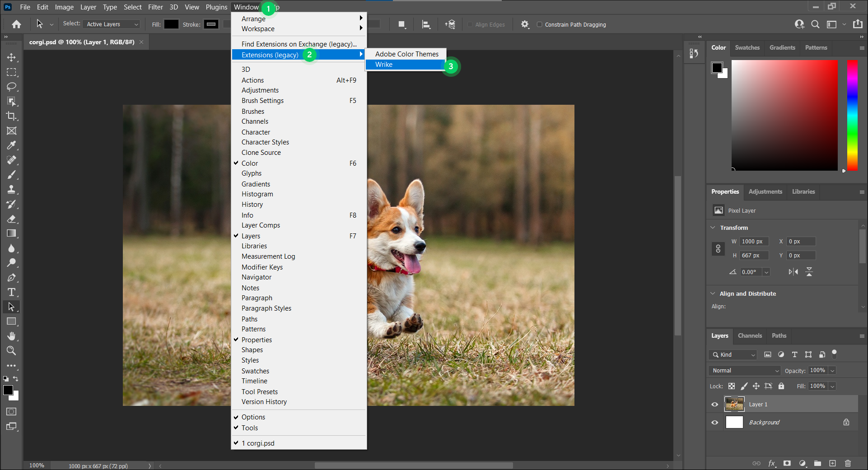Open Adobe Color Themes
The width and height of the screenshot is (868, 470).
click(406, 54)
